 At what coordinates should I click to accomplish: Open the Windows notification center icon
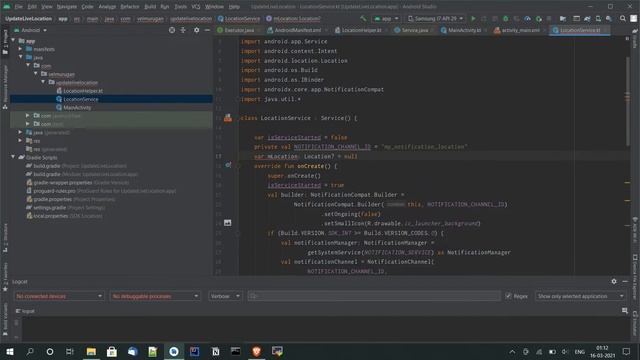coord(626,351)
